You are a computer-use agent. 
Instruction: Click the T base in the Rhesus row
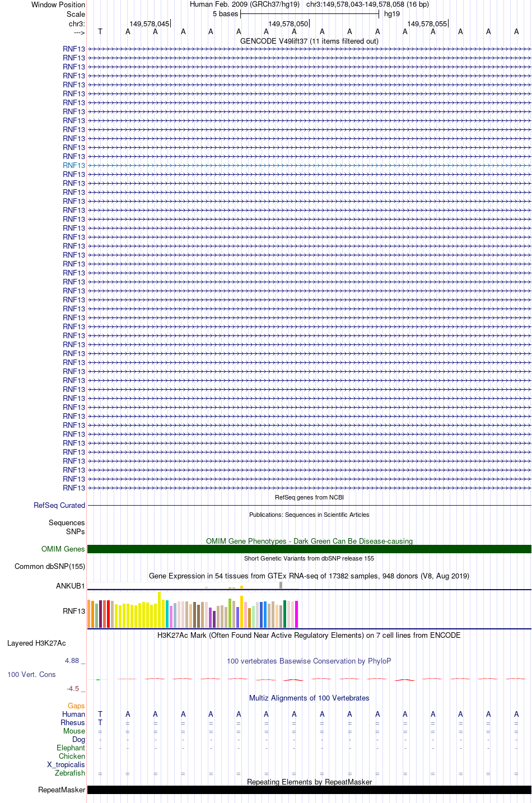tap(100, 722)
